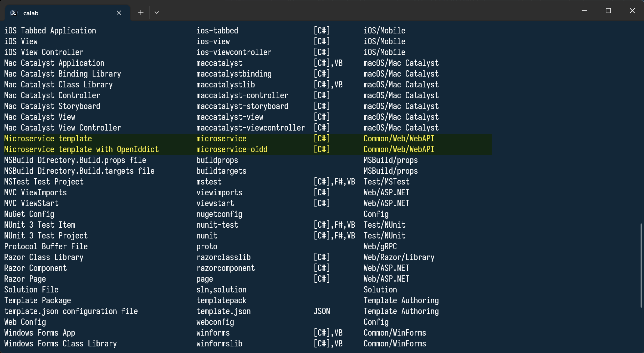Minimize the terminal window
644x353 pixels.
(x=584, y=11)
